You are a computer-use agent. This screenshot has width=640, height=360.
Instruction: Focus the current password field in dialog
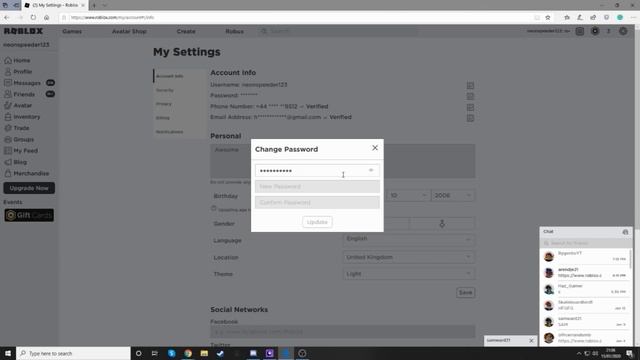pos(317,170)
